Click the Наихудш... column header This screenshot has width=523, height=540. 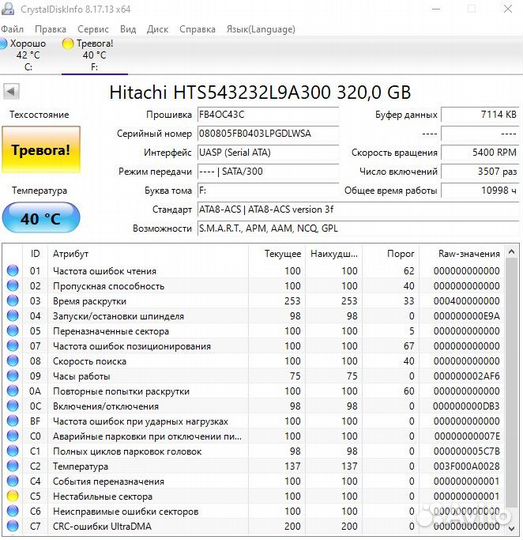(x=334, y=254)
